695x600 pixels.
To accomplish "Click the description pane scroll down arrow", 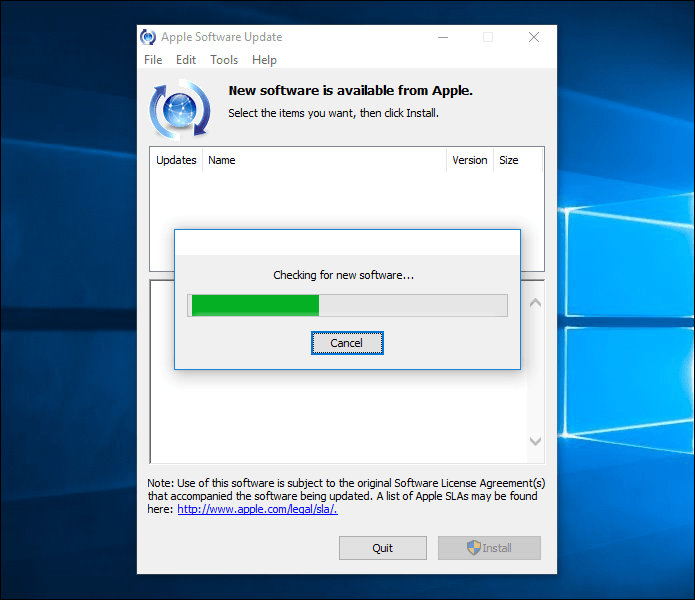I will [x=535, y=441].
